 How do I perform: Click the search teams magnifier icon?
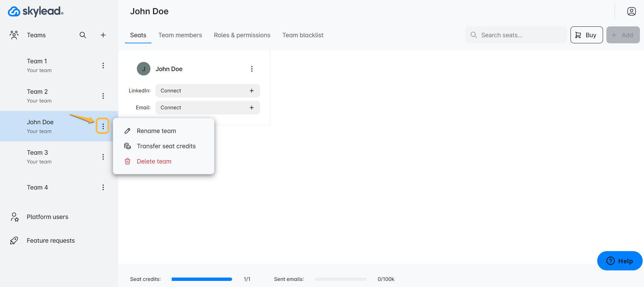pyautogui.click(x=83, y=35)
